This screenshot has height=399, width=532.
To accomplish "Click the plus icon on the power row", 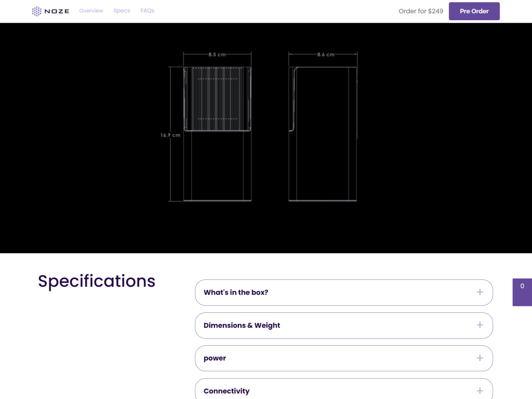I will (480, 358).
